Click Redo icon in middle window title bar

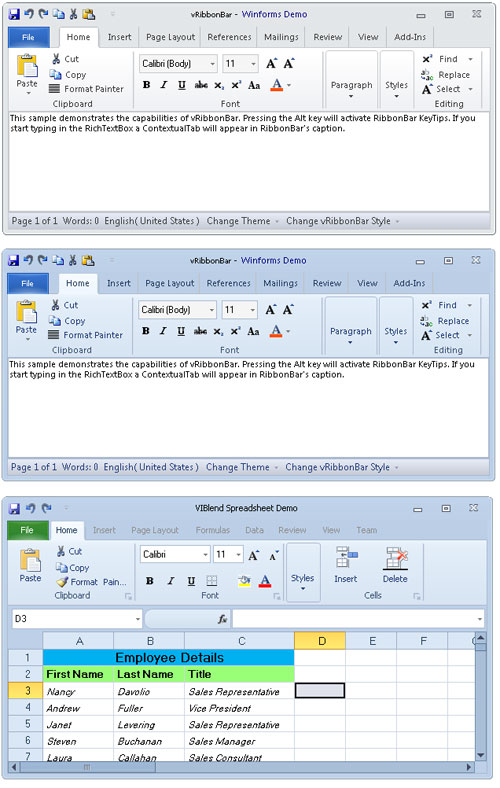(x=43, y=260)
